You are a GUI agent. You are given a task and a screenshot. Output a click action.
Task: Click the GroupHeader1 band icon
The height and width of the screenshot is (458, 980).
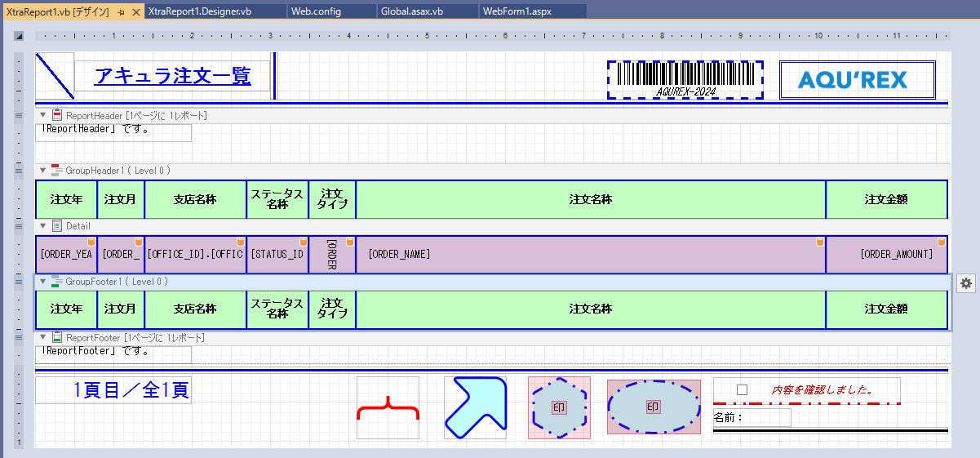(57, 171)
